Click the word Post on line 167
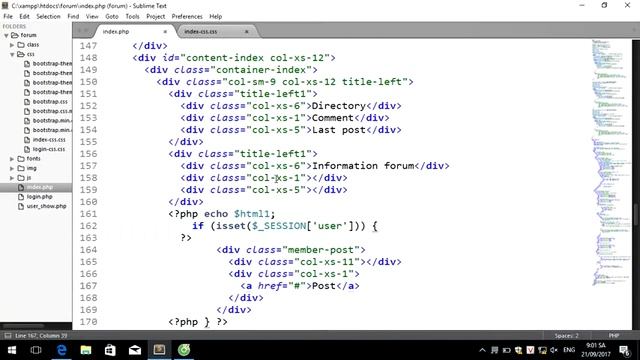640x360 pixels. [x=323, y=286]
